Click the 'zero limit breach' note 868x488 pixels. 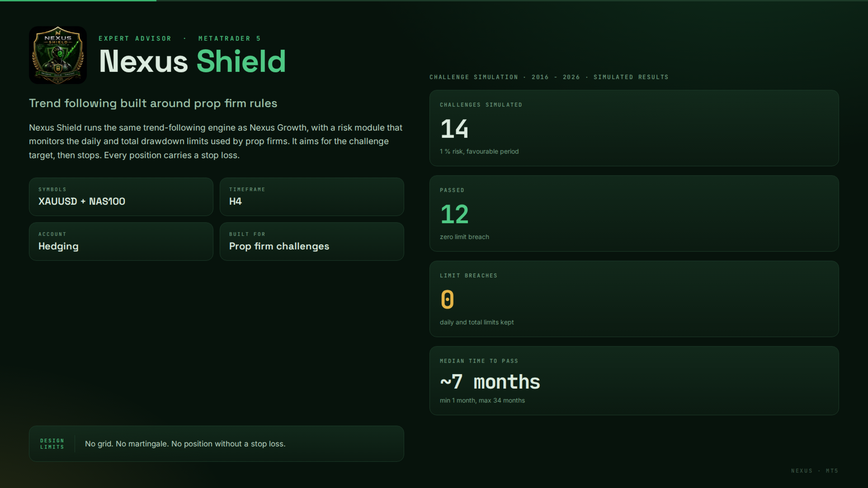point(464,237)
